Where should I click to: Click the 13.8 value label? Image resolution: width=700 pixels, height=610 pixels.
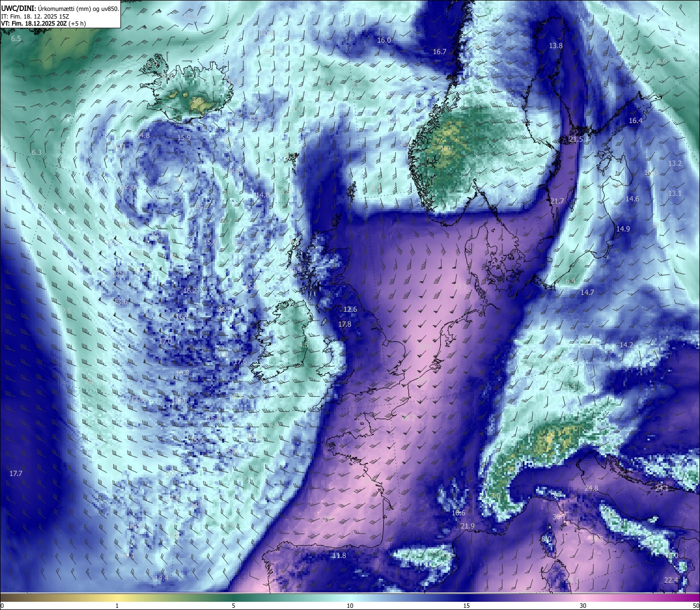click(x=556, y=45)
